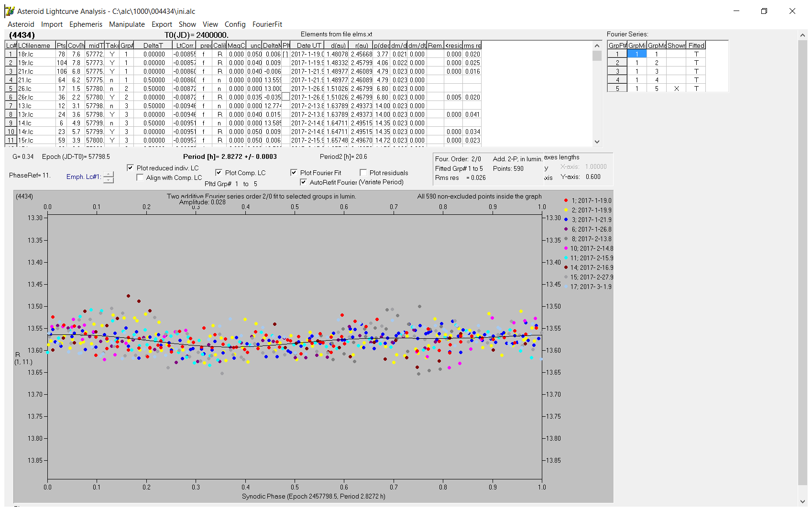The image size is (812, 511).
Task: Click the Period2 [h]= 20.6 value
Action: point(343,156)
